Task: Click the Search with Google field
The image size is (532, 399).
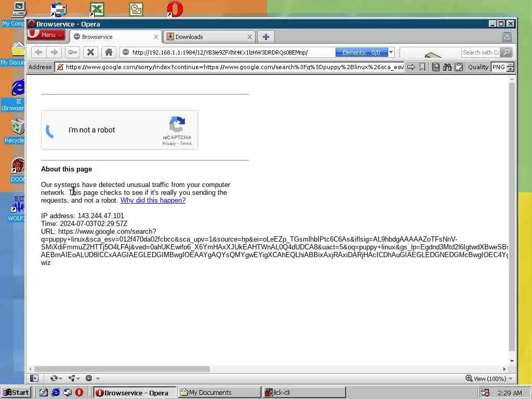Action: (481, 52)
